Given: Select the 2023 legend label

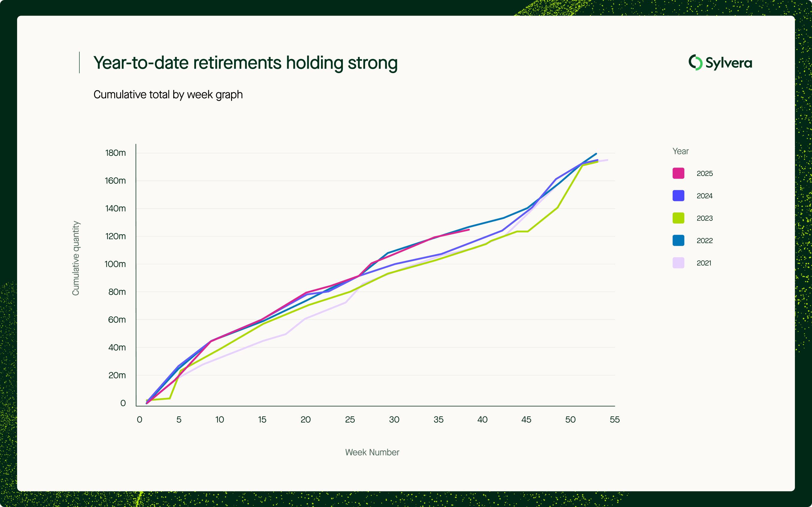Looking at the screenshot, I should tap(704, 218).
